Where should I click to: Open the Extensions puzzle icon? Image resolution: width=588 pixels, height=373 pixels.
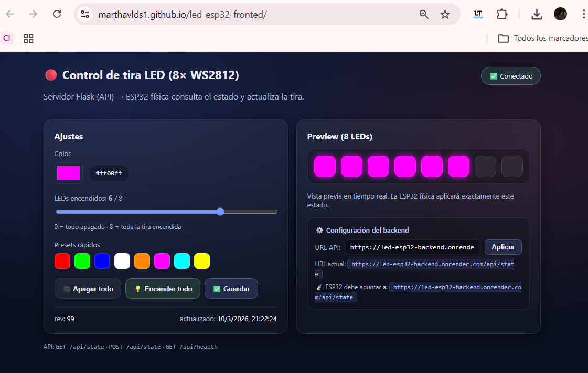[502, 15]
